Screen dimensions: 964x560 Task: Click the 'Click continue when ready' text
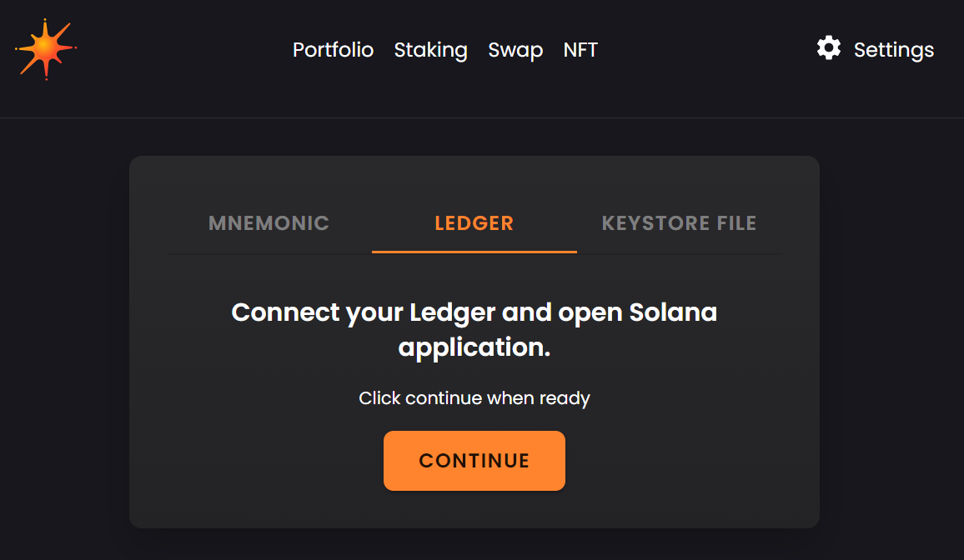[474, 398]
